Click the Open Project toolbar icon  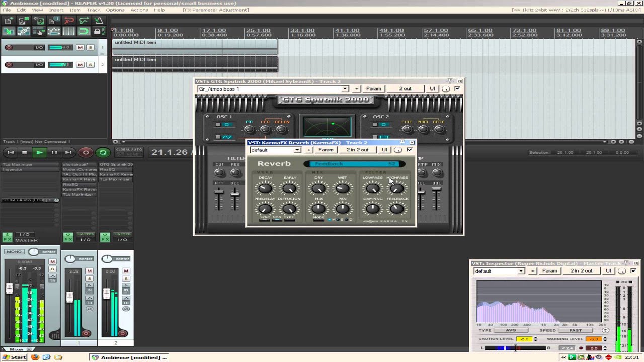pos(23,21)
